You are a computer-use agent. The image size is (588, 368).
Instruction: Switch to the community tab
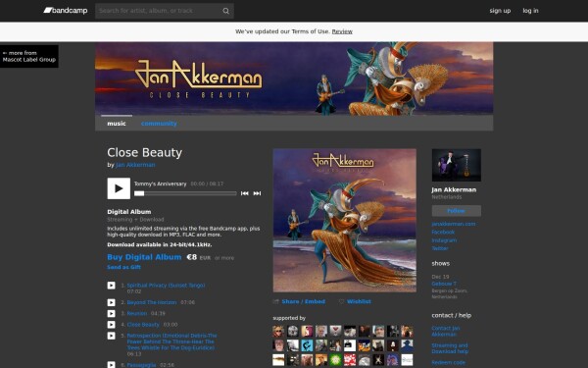point(159,124)
